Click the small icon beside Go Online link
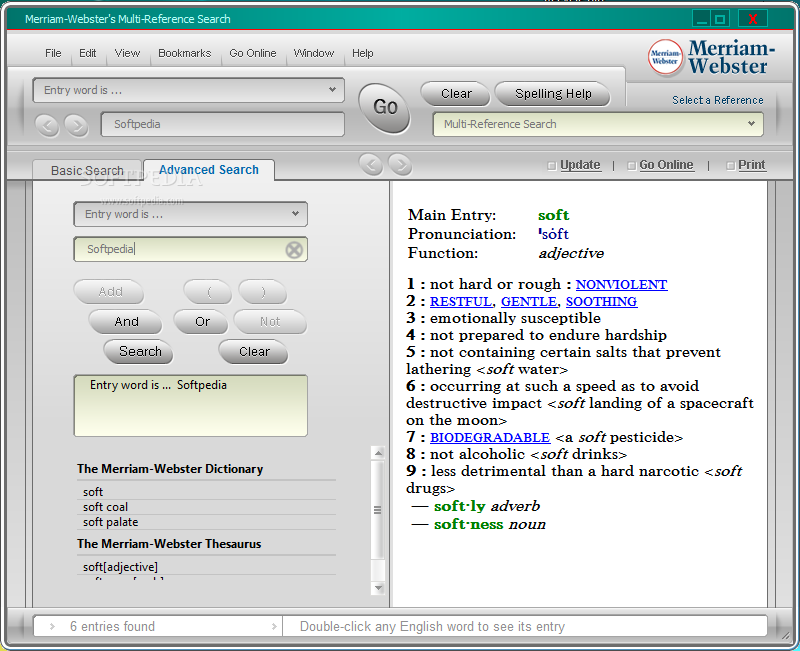The image size is (800, 651). point(631,166)
